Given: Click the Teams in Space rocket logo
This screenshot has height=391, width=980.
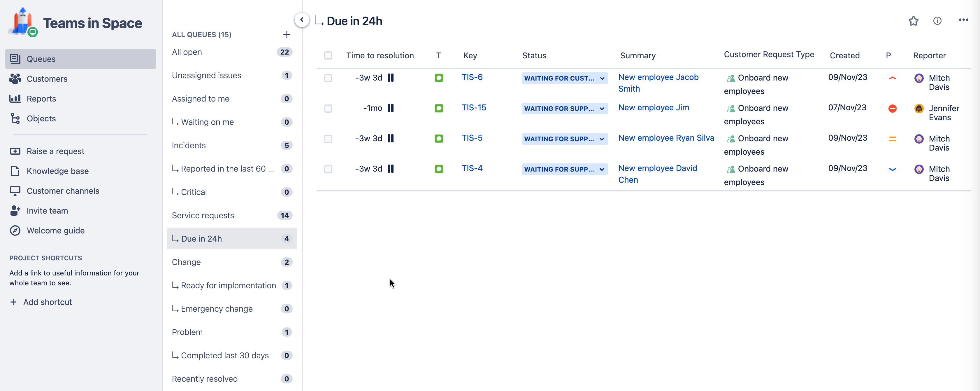Looking at the screenshot, I should click(23, 22).
